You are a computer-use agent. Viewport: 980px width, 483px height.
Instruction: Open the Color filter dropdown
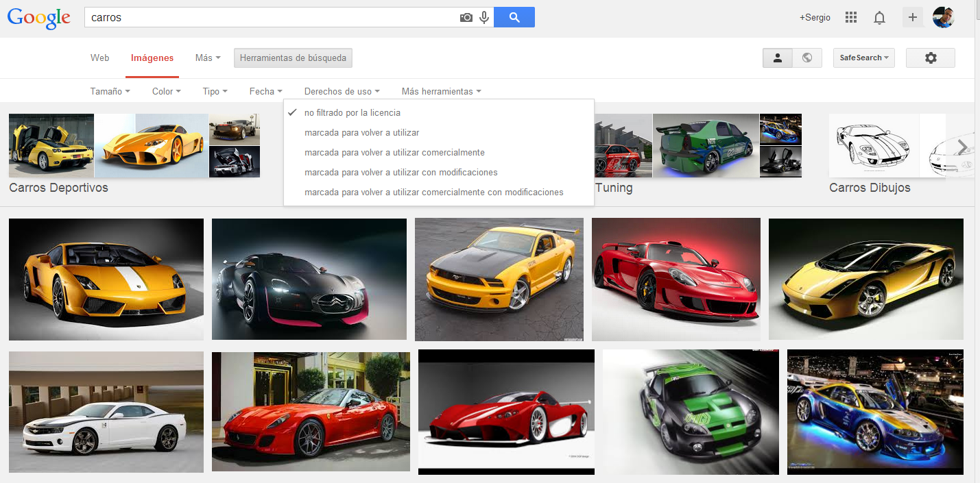pyautogui.click(x=166, y=91)
